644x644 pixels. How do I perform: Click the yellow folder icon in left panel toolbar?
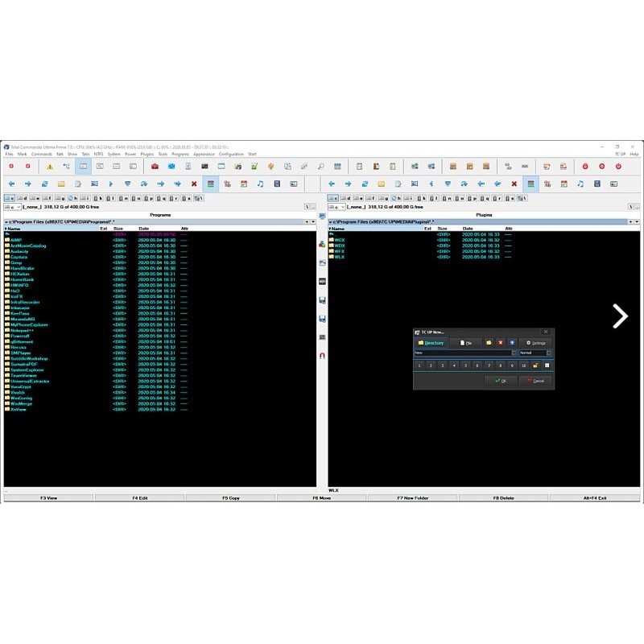[x=61, y=184]
